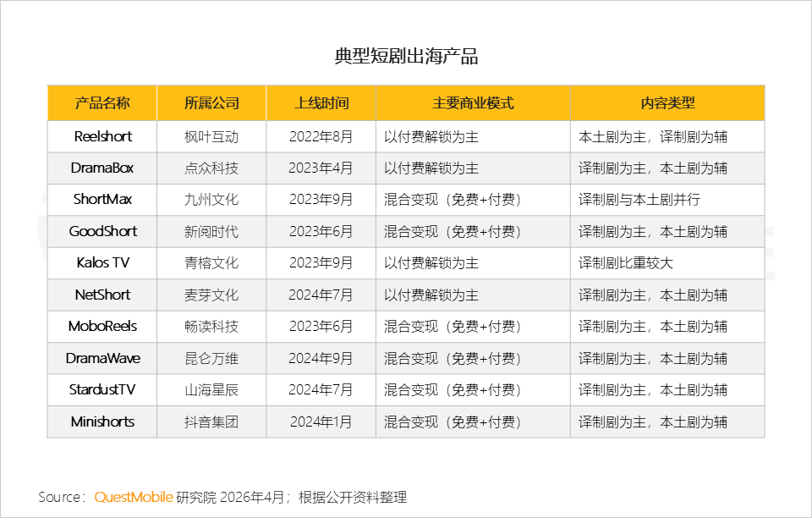Click the title 典型短剧出海产品

point(406,53)
